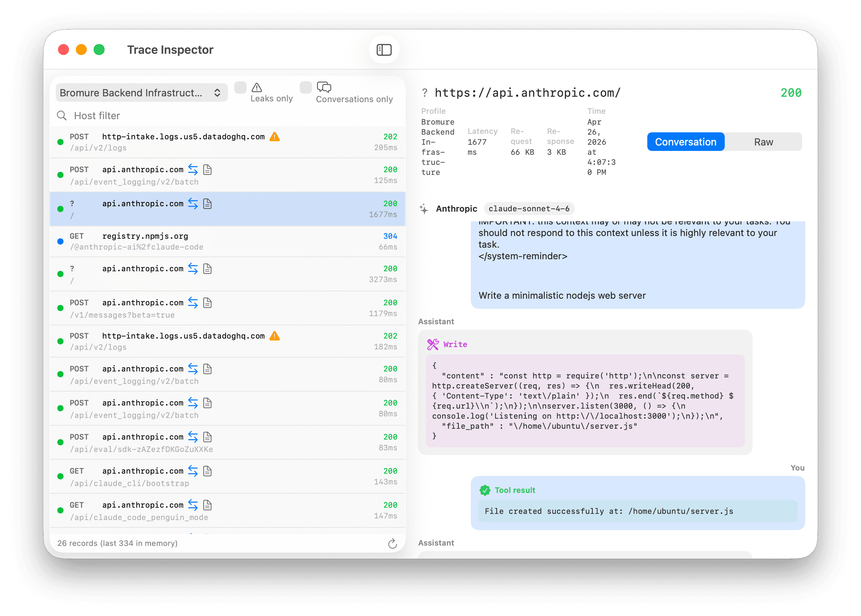Switch to the Raw view
This screenshot has width=861, height=616.
click(x=763, y=142)
